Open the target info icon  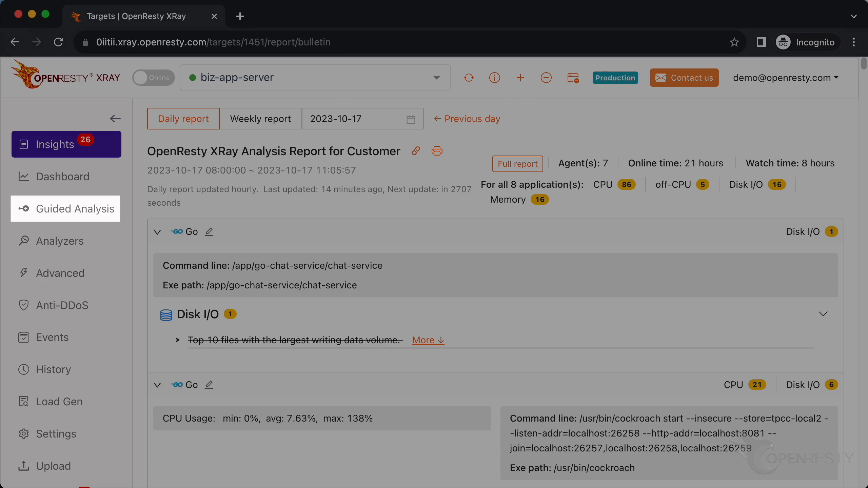[494, 78]
